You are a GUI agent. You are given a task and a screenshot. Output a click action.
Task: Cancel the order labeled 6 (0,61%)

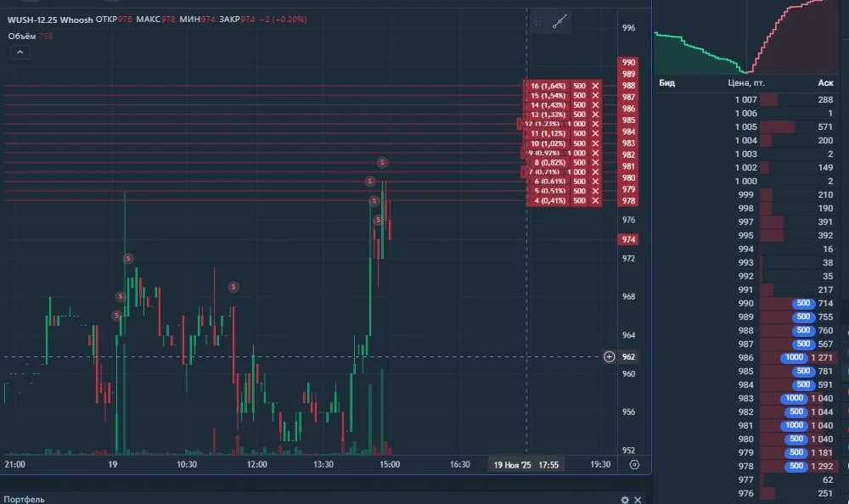(595, 182)
